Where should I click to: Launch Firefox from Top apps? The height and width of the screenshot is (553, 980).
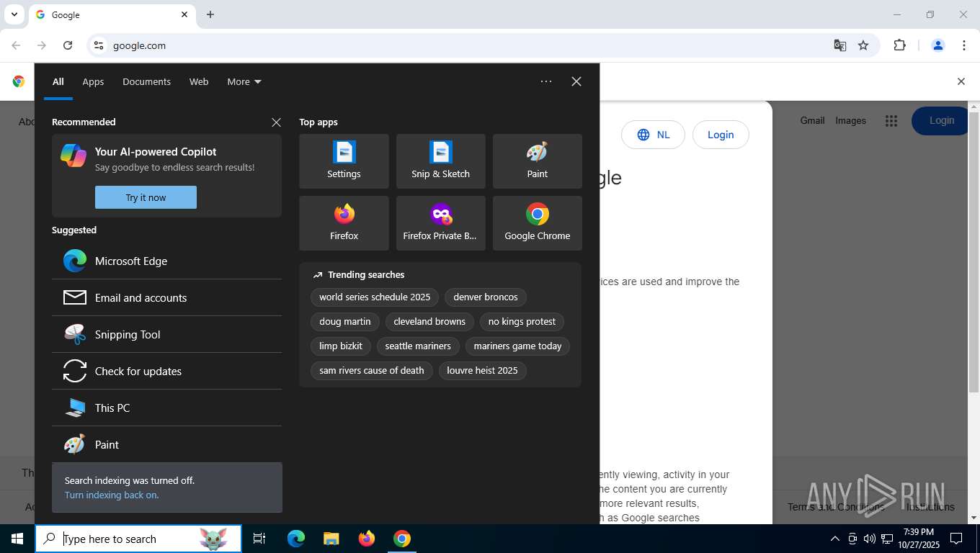[344, 223]
